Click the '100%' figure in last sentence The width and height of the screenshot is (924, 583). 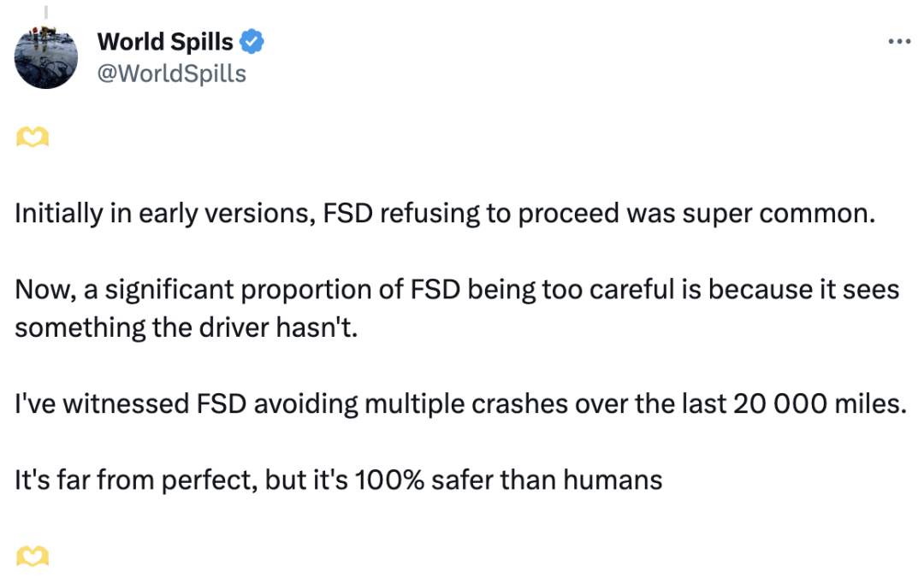389,480
